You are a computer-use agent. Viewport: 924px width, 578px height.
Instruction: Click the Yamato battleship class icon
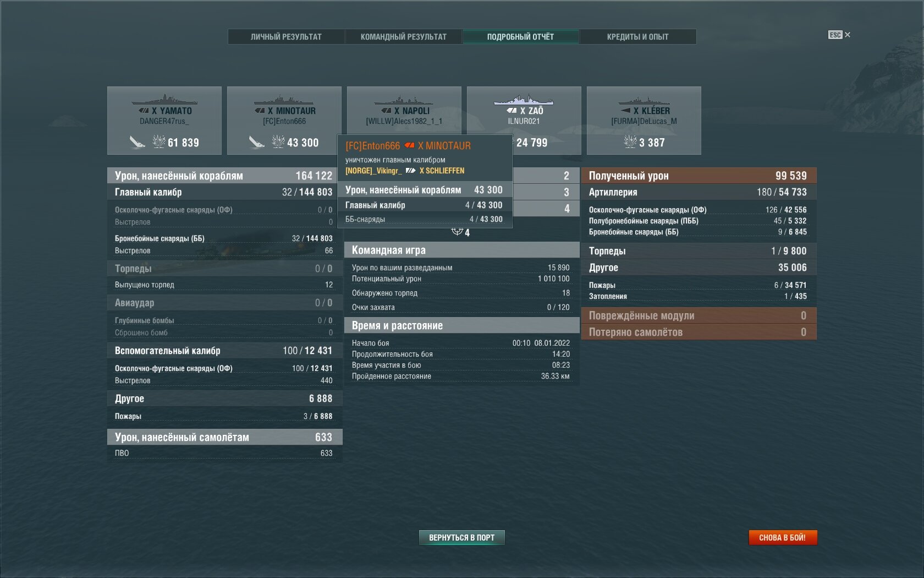pyautogui.click(x=144, y=111)
